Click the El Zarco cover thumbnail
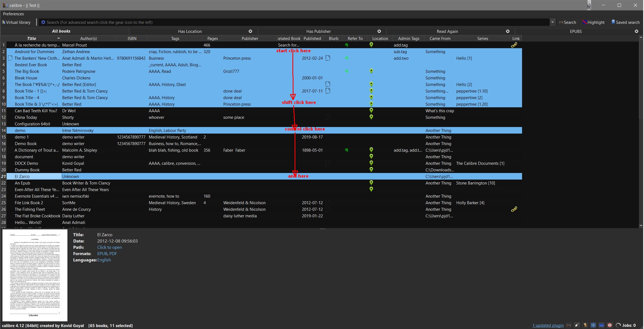 pos(35,275)
